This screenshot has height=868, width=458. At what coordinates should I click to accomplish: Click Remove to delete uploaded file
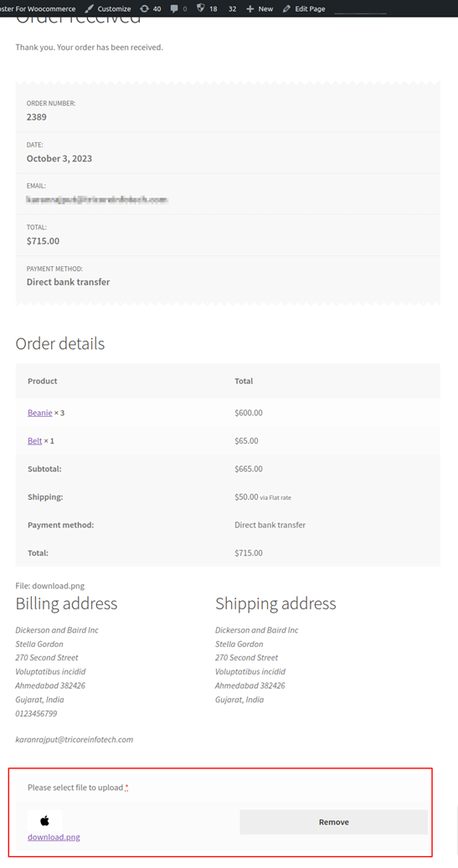tap(333, 822)
